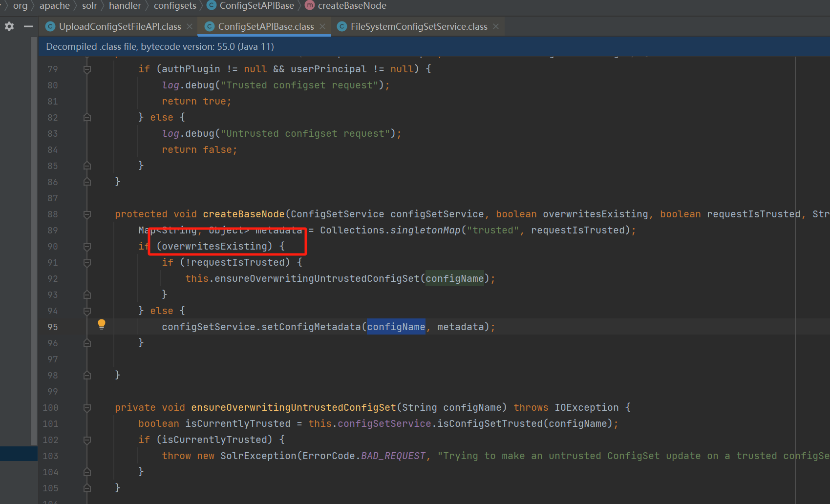Click overwritesExisting condition on line 90
Image resolution: width=830 pixels, height=504 pixels.
(214, 246)
